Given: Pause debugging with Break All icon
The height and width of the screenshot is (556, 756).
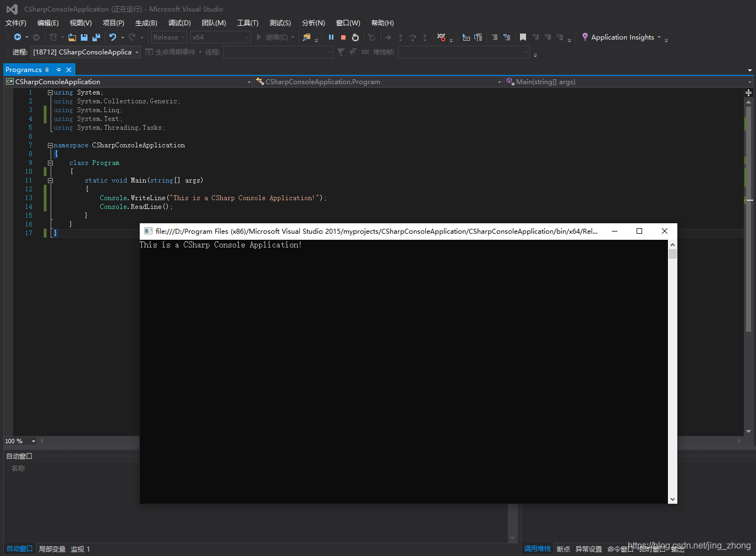Looking at the screenshot, I should pyautogui.click(x=331, y=37).
